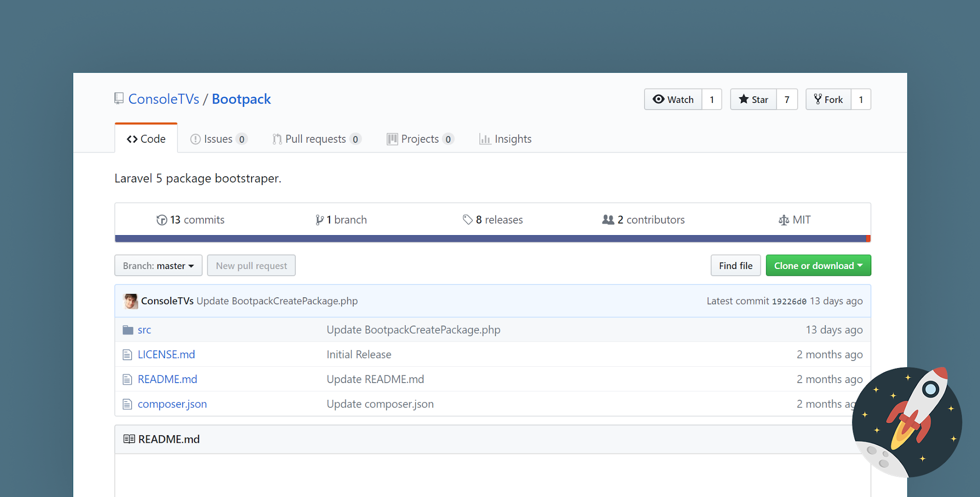Open commit message in top commit bar
Image resolution: width=980 pixels, height=497 pixels.
(277, 301)
